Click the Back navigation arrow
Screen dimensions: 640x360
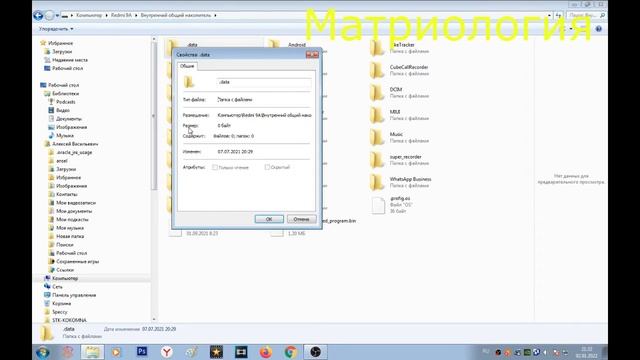(38, 16)
